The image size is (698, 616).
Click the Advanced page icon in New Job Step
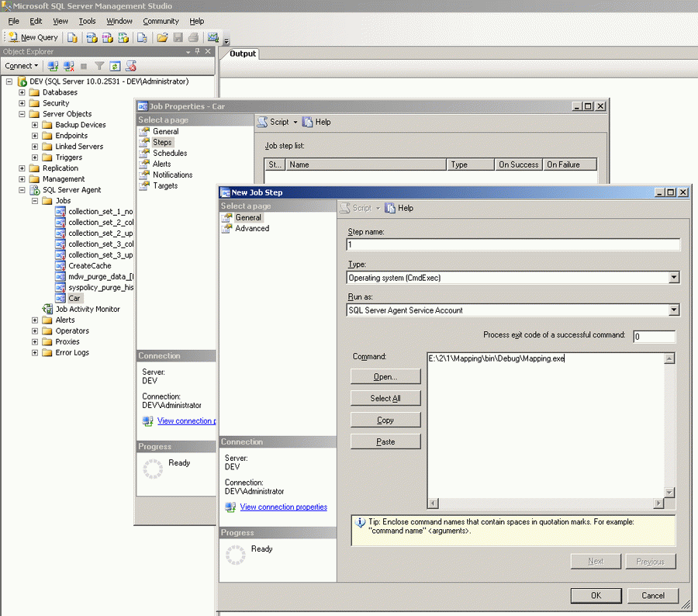[227, 229]
